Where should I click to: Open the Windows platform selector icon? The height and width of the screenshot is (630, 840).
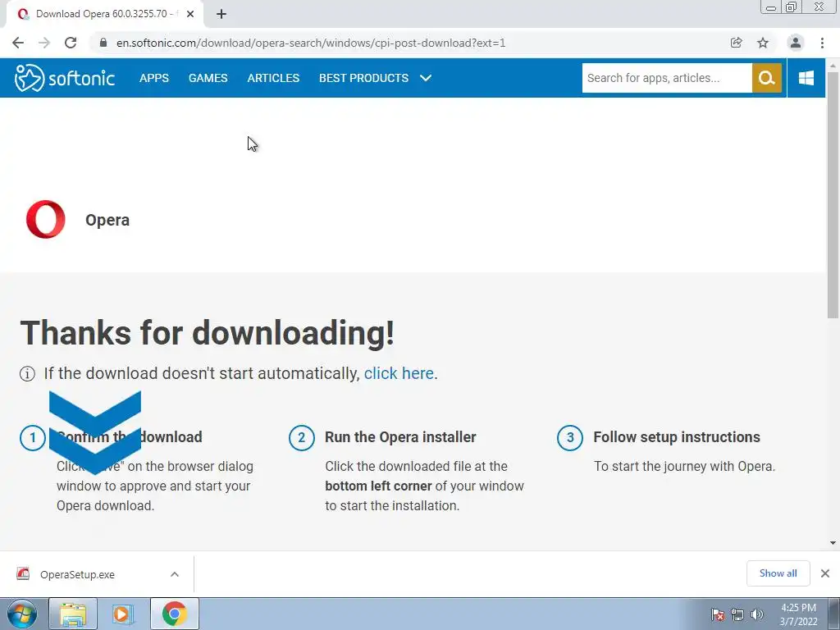click(x=806, y=78)
